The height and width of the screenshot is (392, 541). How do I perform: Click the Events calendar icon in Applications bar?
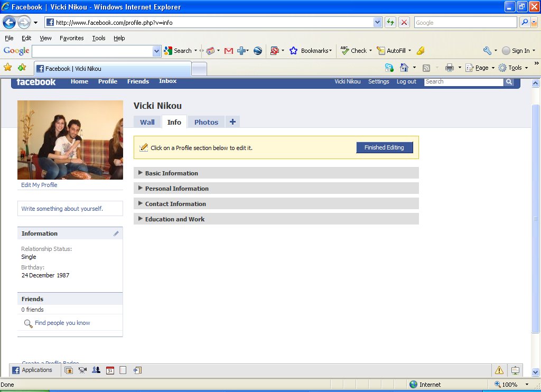110,370
